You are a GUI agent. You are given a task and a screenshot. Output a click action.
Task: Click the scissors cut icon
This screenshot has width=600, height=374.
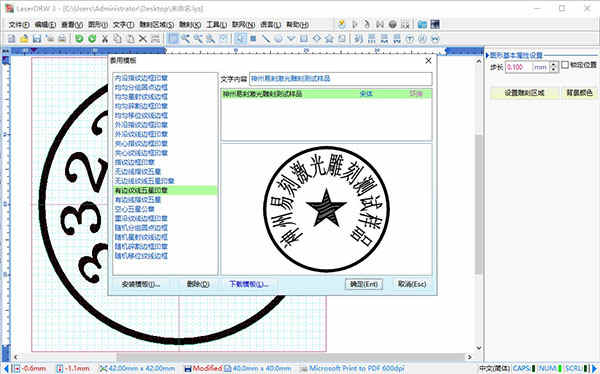pos(105,39)
